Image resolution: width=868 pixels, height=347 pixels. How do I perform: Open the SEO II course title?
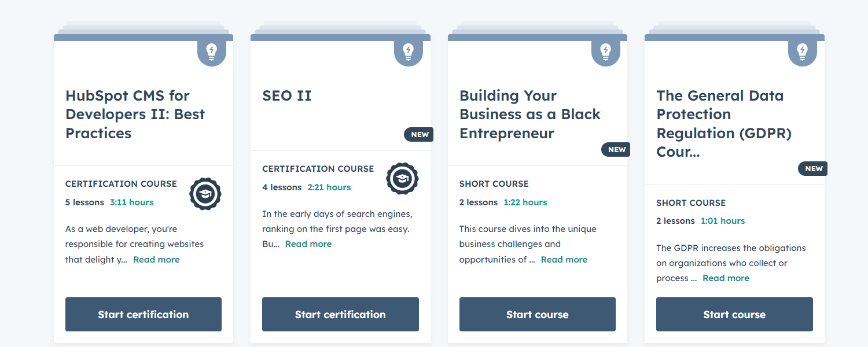pyautogui.click(x=287, y=96)
